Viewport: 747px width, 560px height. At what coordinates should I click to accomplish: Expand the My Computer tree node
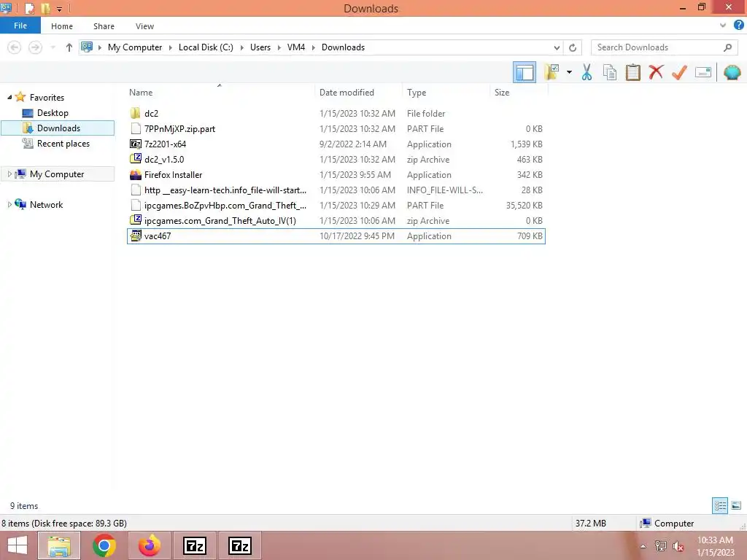[x=9, y=174]
